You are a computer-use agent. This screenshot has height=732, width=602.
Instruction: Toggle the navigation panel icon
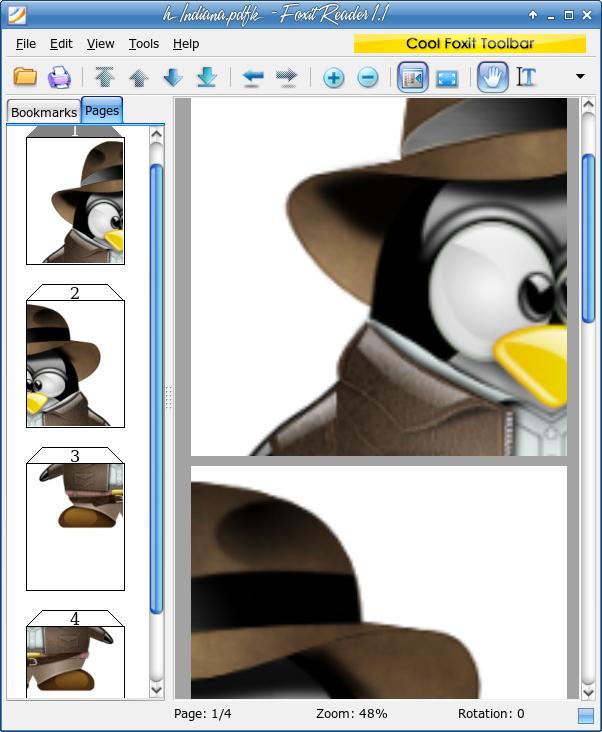[x=413, y=77]
